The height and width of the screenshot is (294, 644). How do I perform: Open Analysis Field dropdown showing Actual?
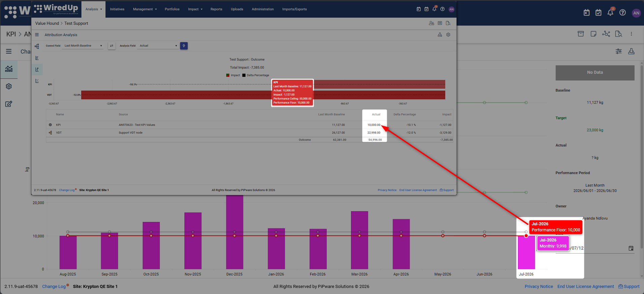(x=158, y=46)
